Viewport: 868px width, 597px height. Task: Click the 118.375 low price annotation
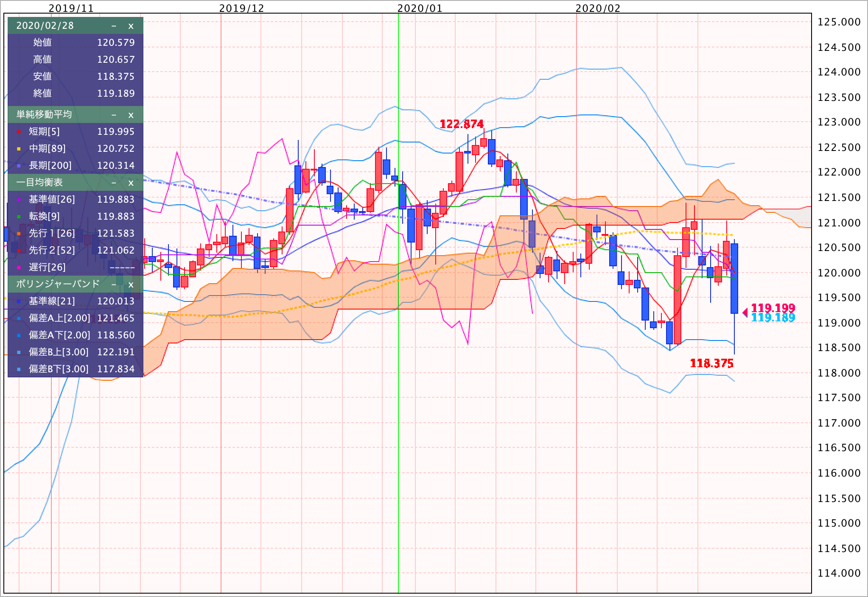(712, 363)
